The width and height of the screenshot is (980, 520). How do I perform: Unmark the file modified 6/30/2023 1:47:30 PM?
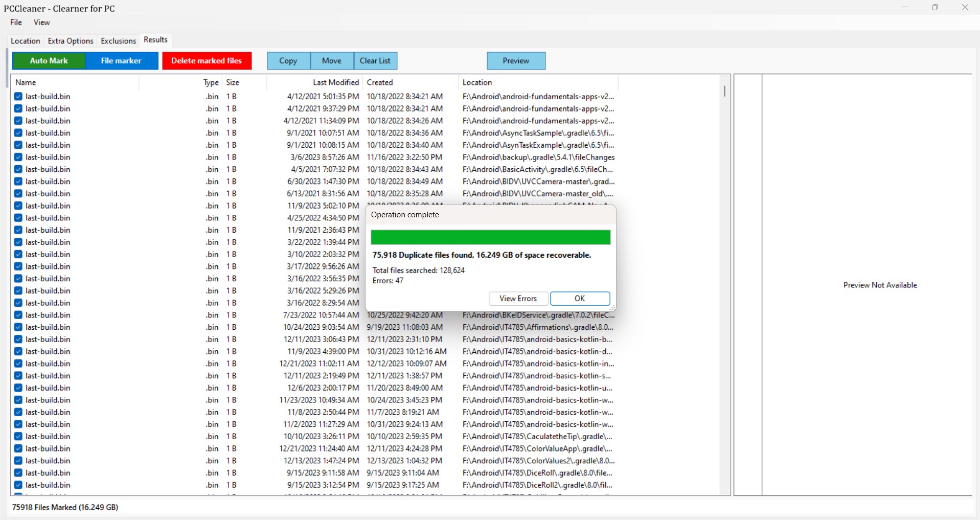[x=18, y=182]
